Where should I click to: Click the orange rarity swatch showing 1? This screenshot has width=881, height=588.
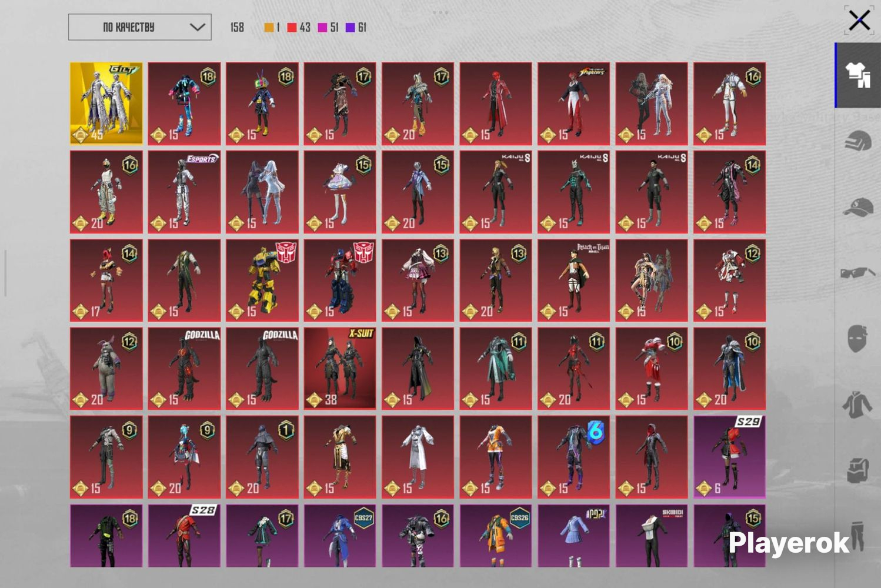[x=269, y=27]
